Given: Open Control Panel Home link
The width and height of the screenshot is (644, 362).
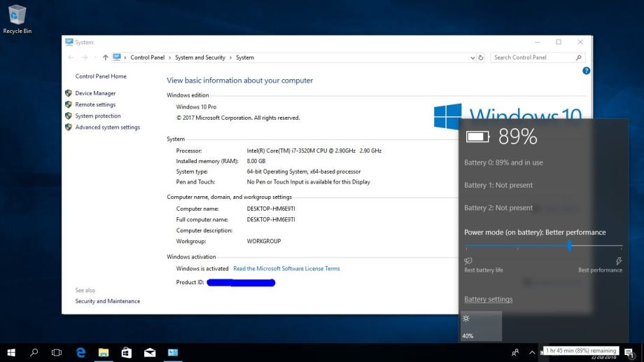Looking at the screenshot, I should point(101,76).
